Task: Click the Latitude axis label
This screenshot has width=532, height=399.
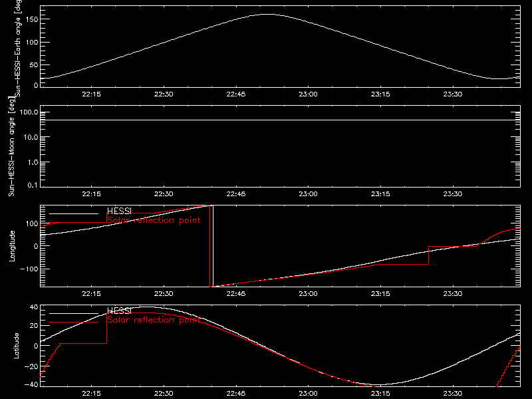Action: [16, 346]
